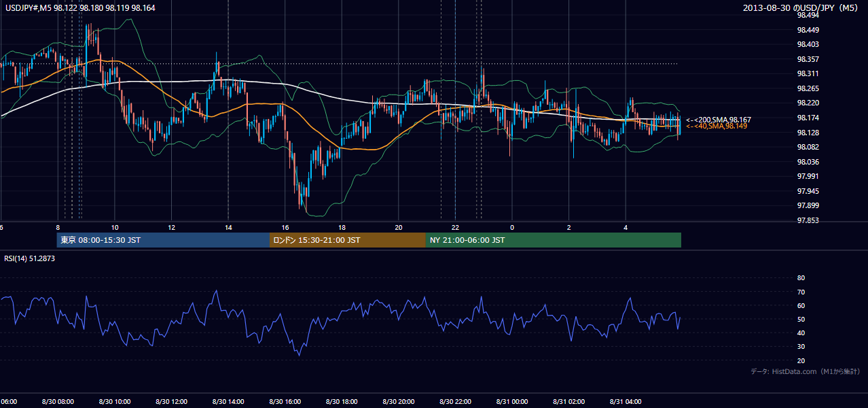This screenshot has height=408, width=868.
Task: Click the RSI axis 40 level label
Action: click(x=801, y=333)
